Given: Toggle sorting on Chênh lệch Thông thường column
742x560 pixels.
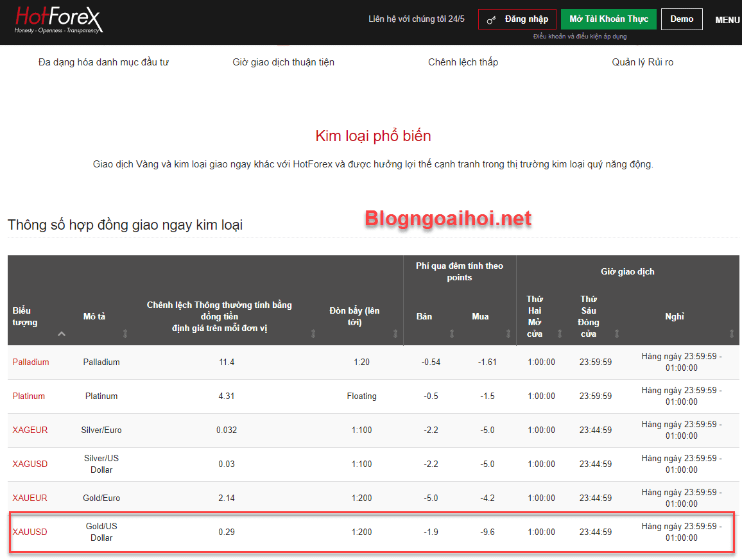Looking at the screenshot, I should tap(313, 333).
